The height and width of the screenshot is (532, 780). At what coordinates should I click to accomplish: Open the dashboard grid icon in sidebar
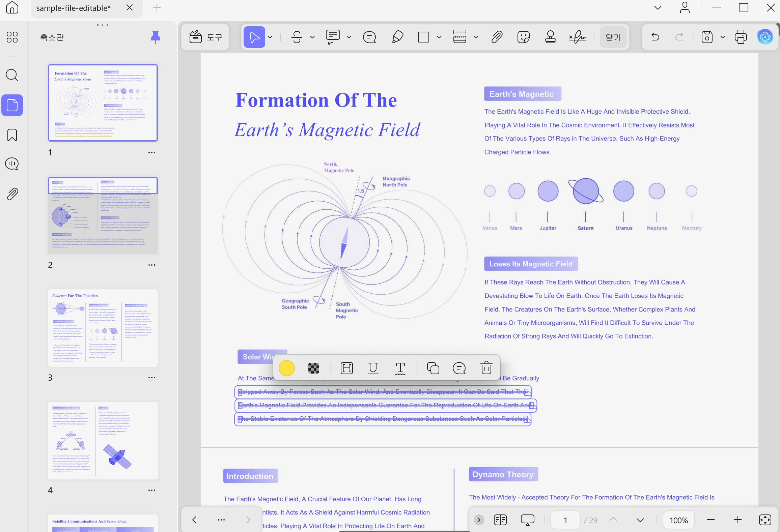[x=12, y=37]
